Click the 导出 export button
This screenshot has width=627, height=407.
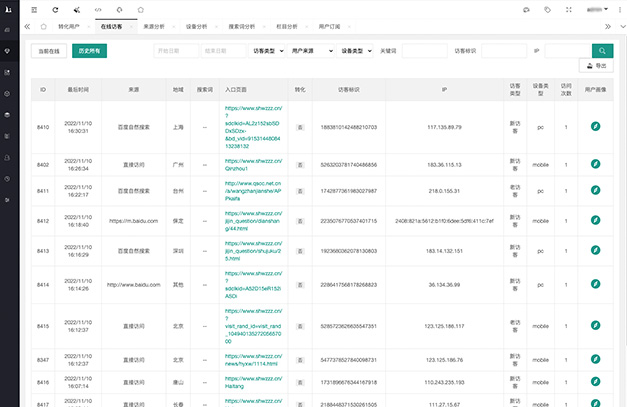[597, 66]
